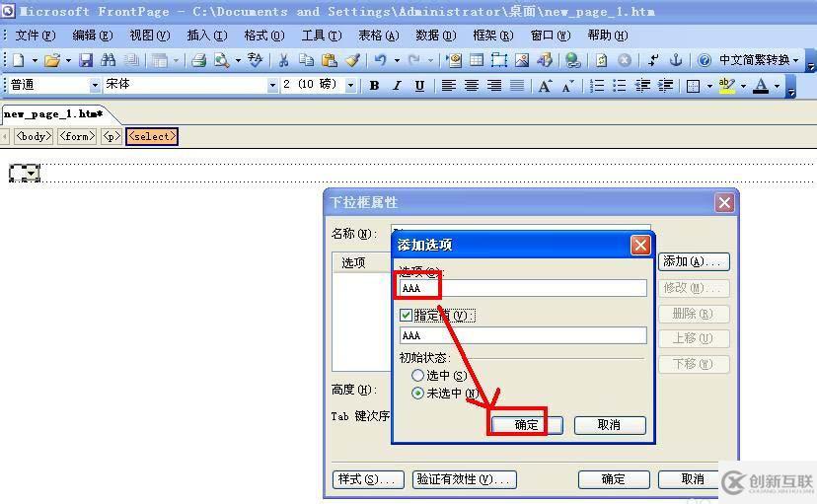Select the <form> tag selector
This screenshot has width=817, height=504.
coord(77,136)
